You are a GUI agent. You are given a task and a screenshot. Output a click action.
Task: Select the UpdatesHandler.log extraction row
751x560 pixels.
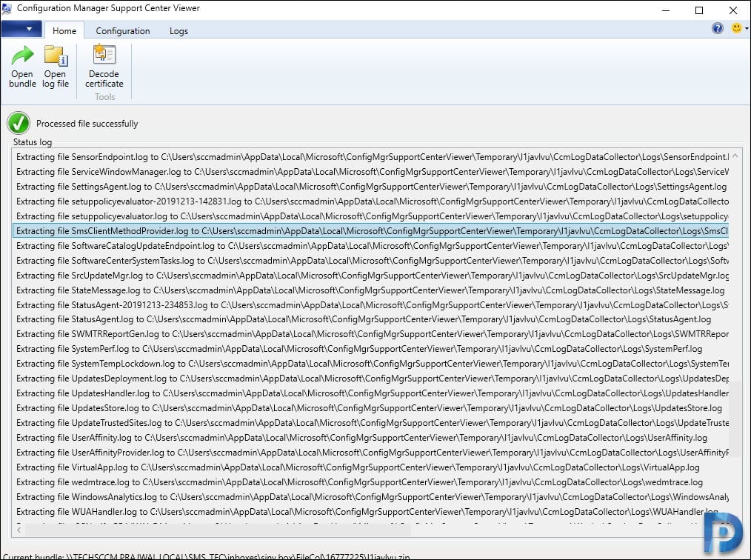371,393
